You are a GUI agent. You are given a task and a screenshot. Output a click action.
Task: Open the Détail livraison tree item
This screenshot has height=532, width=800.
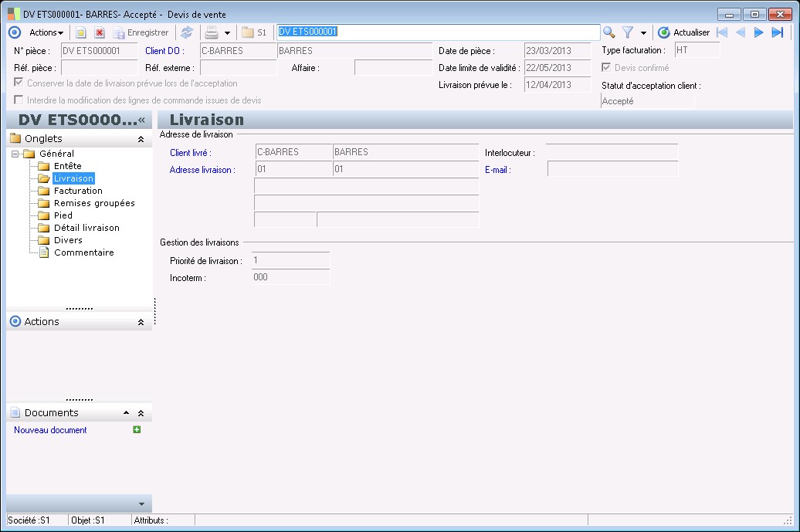86,228
